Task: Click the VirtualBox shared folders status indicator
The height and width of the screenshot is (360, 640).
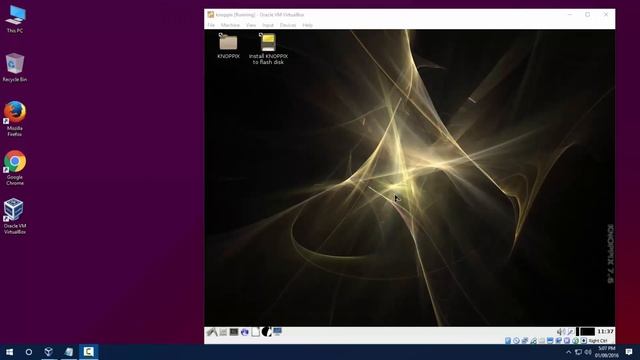Action: point(542,340)
